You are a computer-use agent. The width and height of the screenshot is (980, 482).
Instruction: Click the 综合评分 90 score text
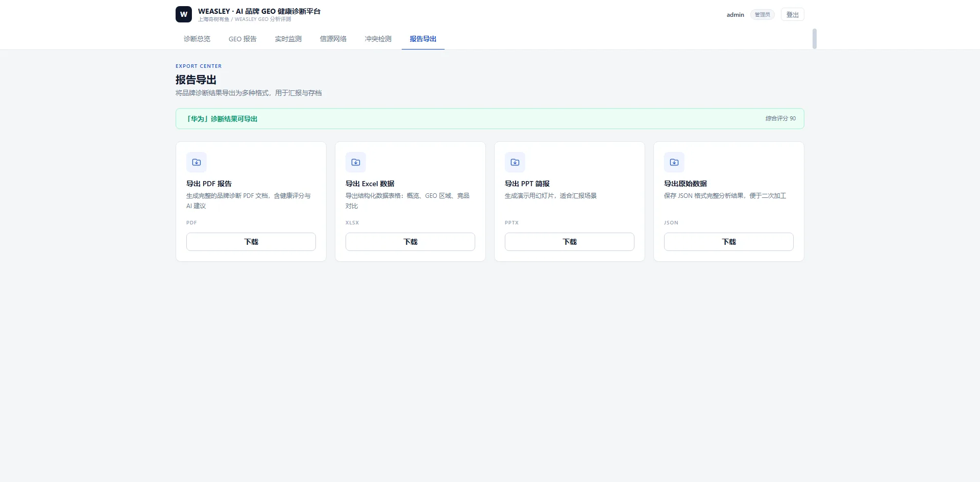click(780, 118)
